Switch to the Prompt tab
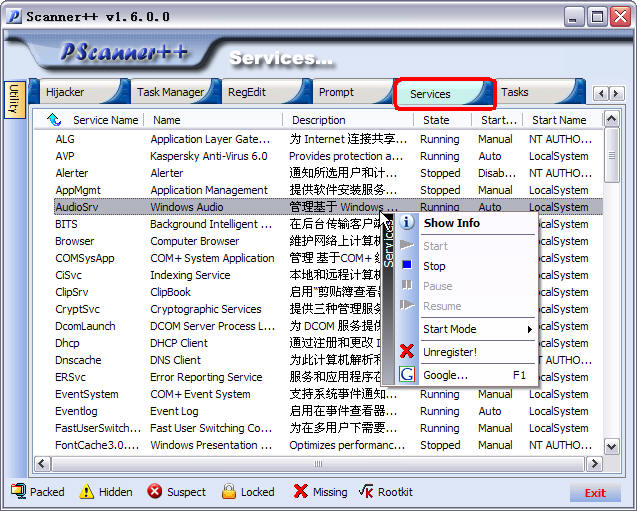 [353, 92]
